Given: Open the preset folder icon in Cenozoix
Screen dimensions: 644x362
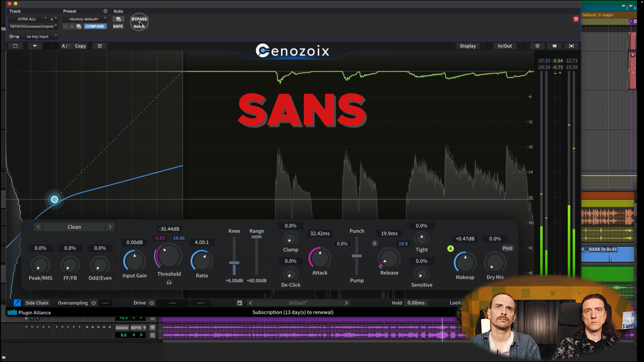Looking at the screenshot, I should [x=15, y=46].
